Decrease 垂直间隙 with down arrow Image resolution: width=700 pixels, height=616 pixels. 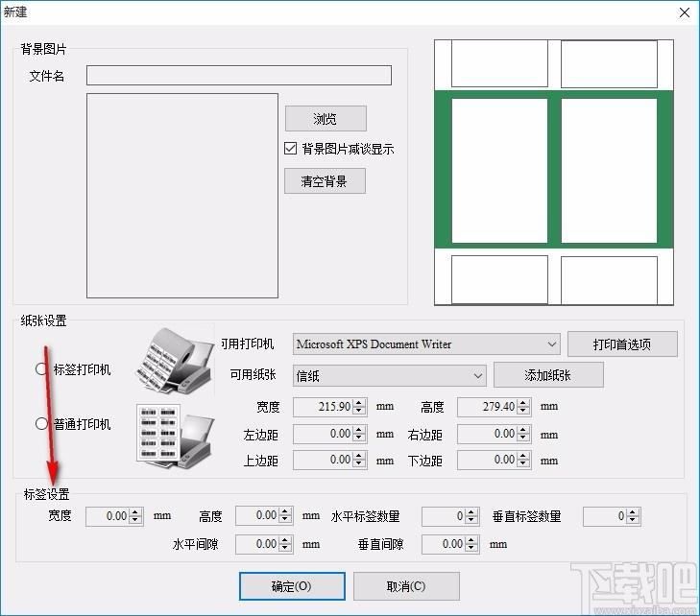[471, 549]
